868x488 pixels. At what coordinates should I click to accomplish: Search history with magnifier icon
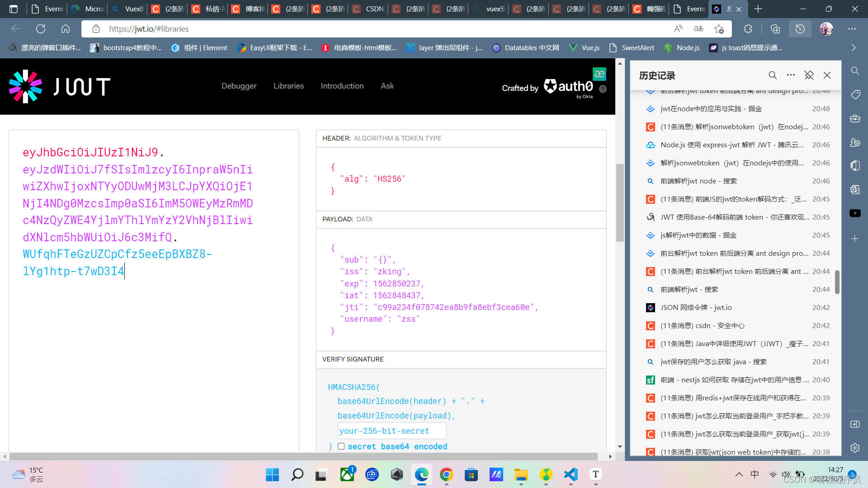[x=773, y=75]
